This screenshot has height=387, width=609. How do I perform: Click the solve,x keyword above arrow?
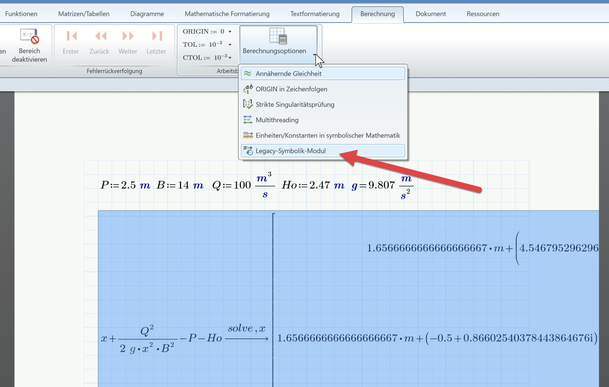(247, 328)
